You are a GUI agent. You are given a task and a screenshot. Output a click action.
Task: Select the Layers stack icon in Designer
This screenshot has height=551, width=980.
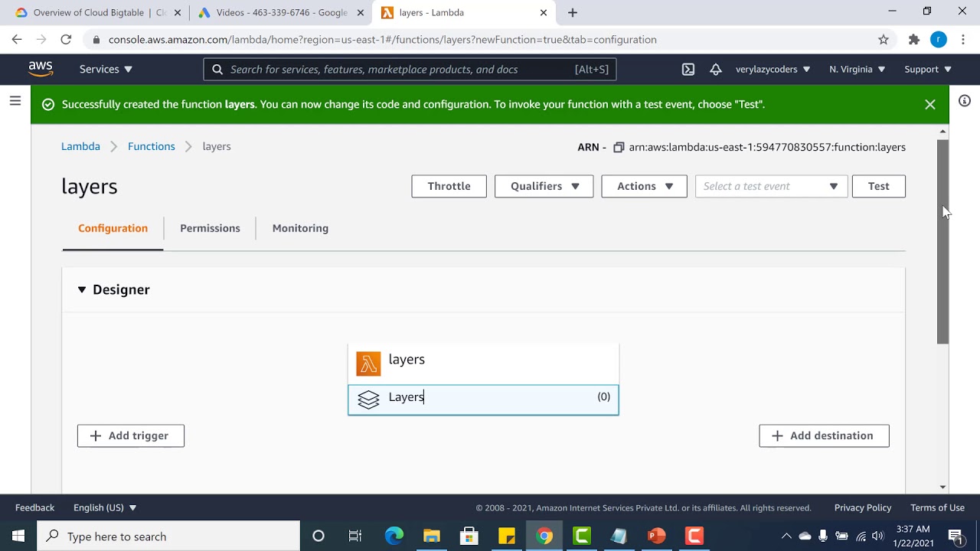[368, 399]
